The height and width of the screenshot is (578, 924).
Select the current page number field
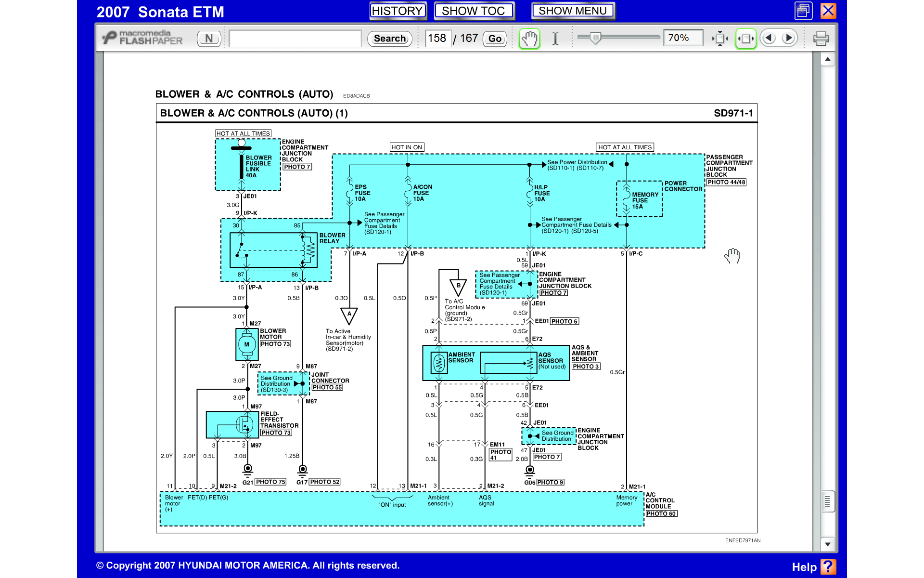437,38
